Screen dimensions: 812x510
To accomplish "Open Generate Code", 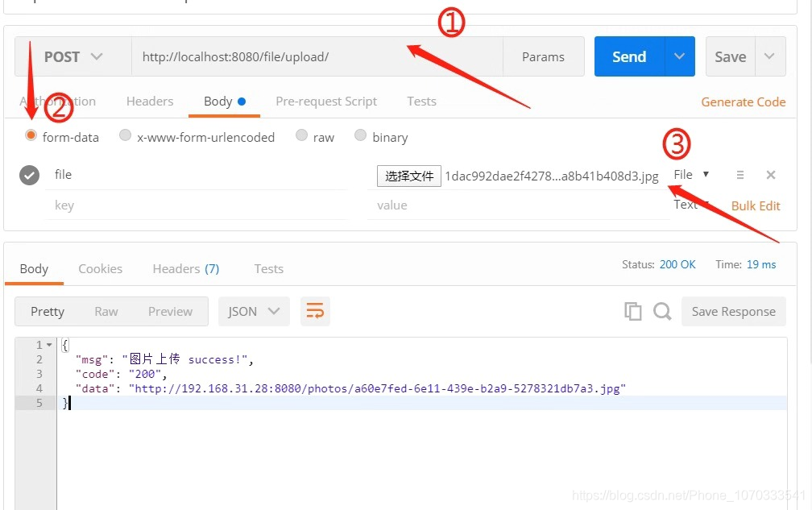I will coord(743,102).
